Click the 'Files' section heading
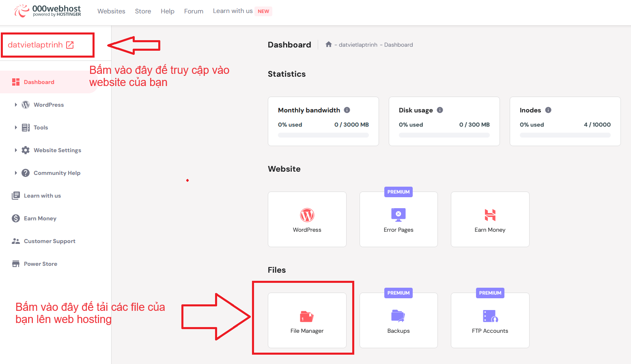This screenshot has height=364, width=631. pyautogui.click(x=277, y=270)
